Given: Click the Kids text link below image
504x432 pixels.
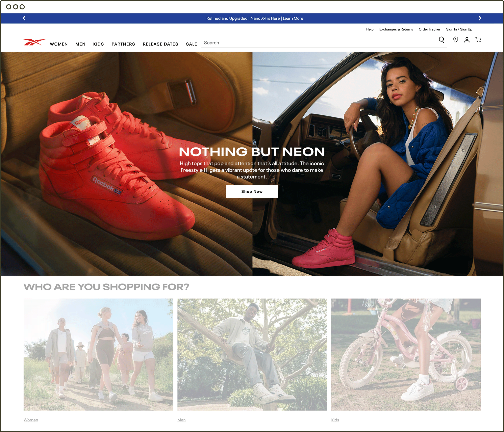Looking at the screenshot, I should [x=335, y=420].
